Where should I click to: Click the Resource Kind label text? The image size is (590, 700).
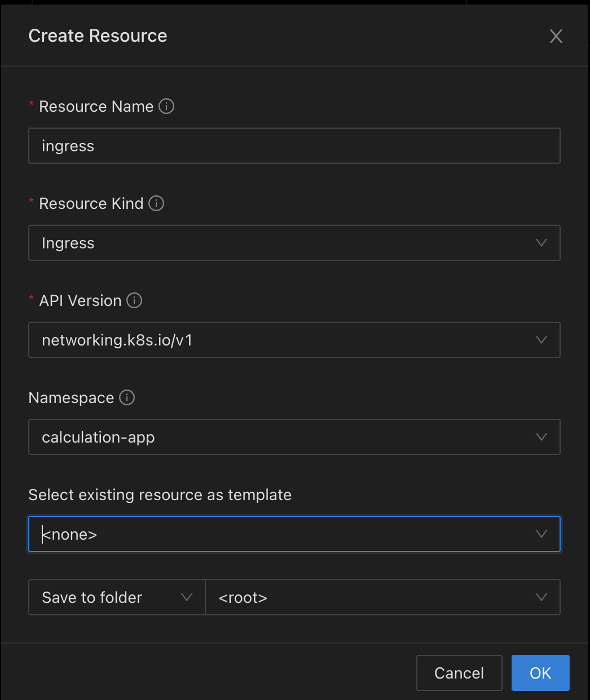point(91,203)
